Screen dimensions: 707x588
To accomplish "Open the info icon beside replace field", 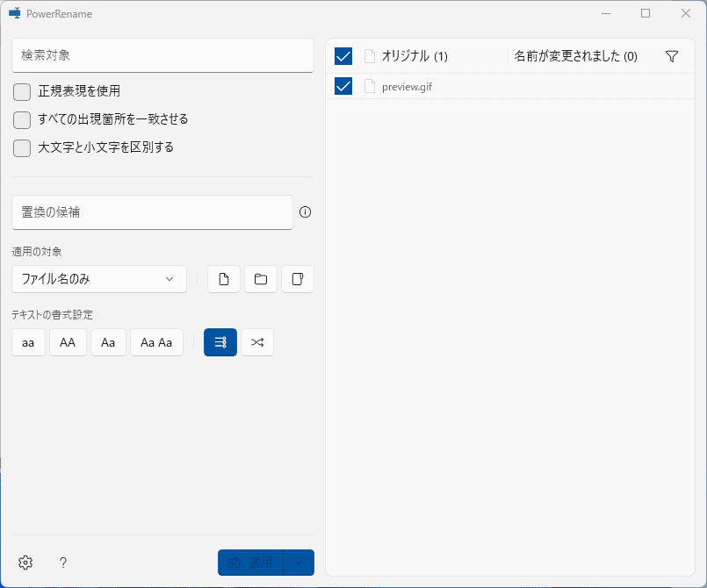I will (x=306, y=212).
